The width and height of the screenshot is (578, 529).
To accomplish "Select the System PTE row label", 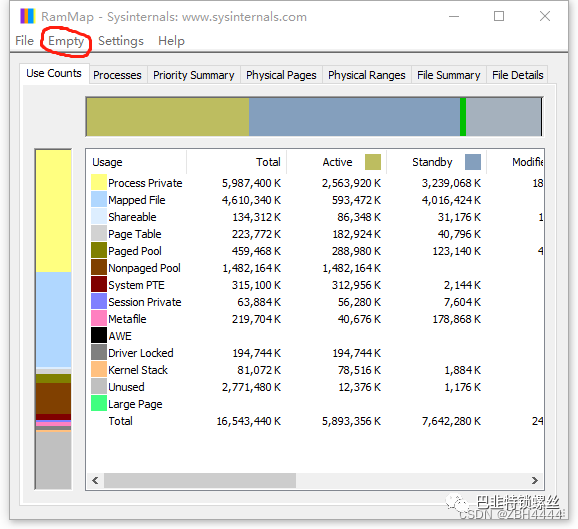I will 136,285.
